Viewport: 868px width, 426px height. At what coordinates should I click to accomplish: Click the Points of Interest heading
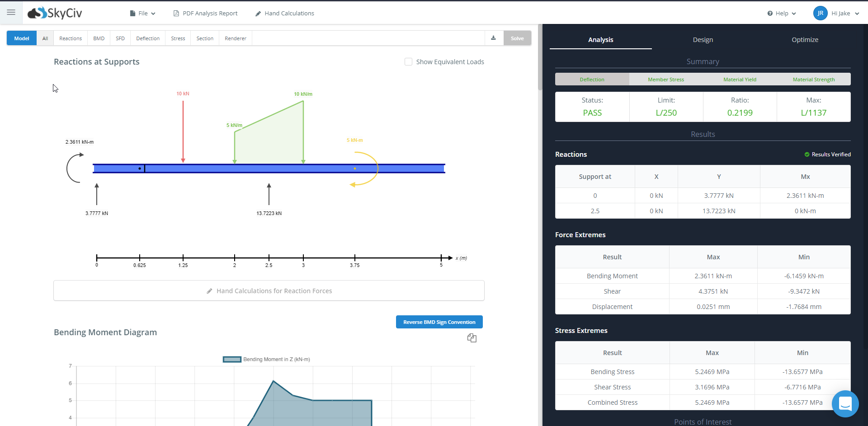pos(703,422)
